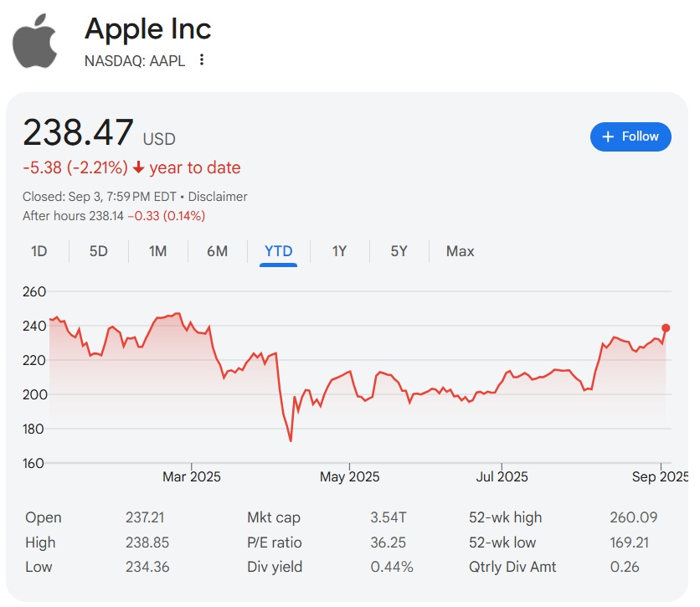Viewport: 700px width, 607px height.
Task: Click the P/E ratio label
Action: pos(274,543)
